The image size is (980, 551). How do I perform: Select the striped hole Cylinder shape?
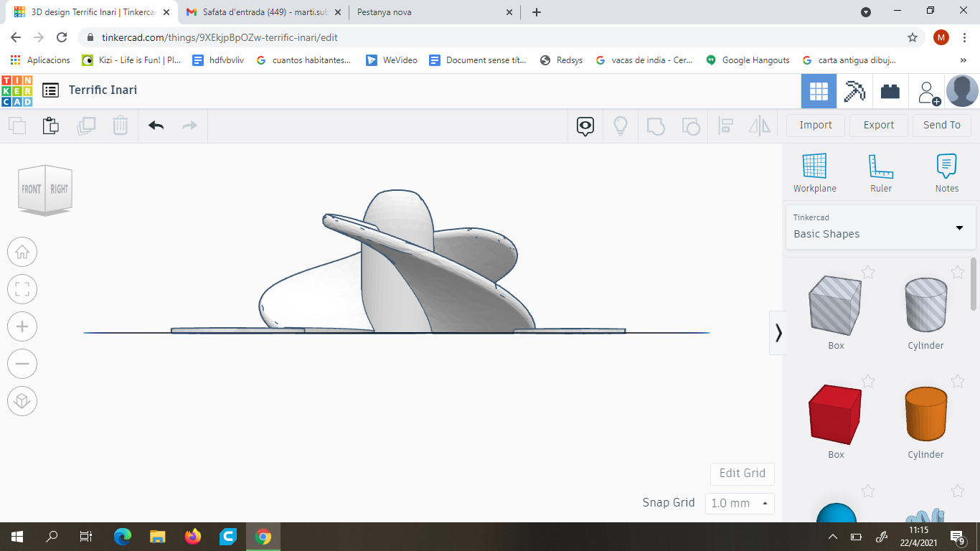925,305
